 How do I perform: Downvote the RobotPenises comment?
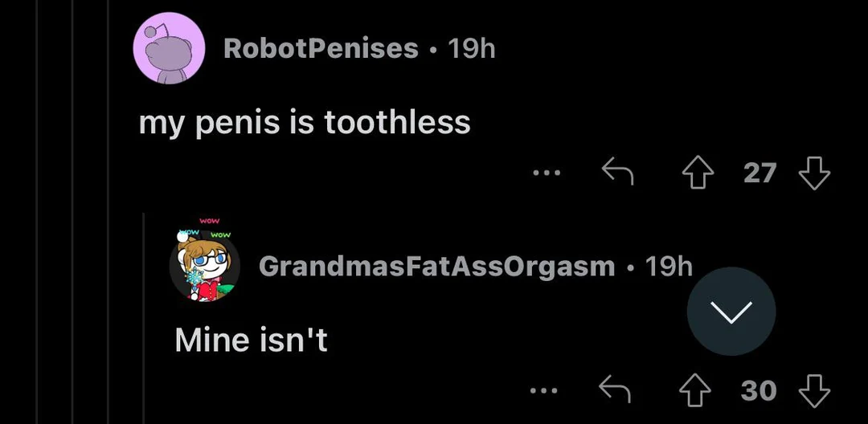click(813, 172)
